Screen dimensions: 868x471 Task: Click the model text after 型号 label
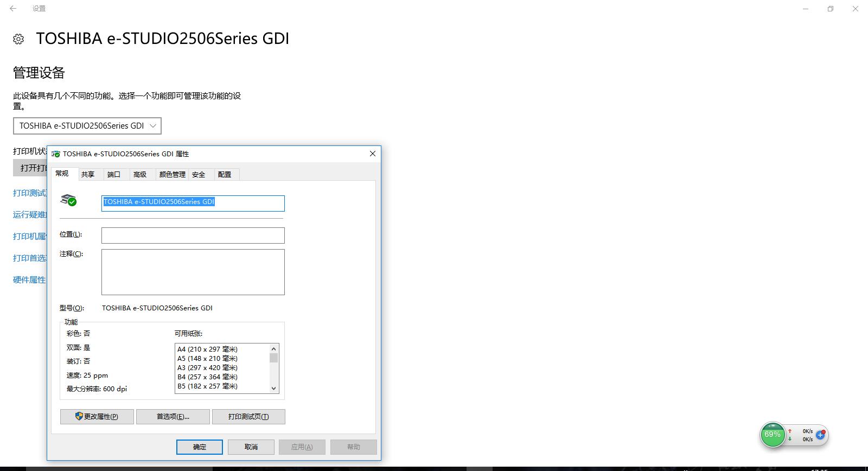pos(157,308)
